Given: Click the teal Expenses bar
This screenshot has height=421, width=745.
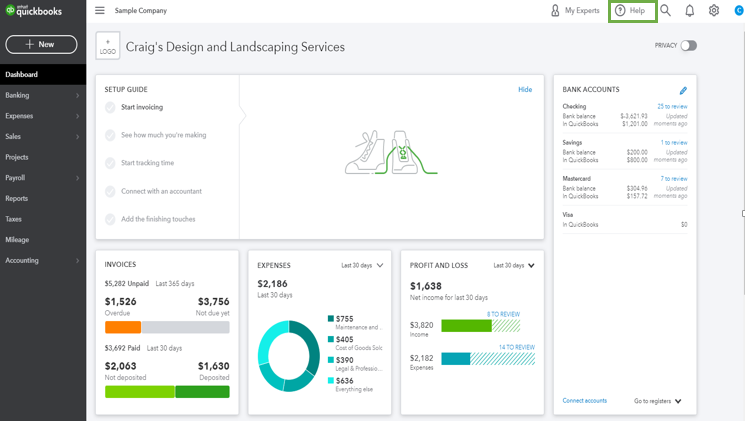Looking at the screenshot, I should tap(456, 359).
